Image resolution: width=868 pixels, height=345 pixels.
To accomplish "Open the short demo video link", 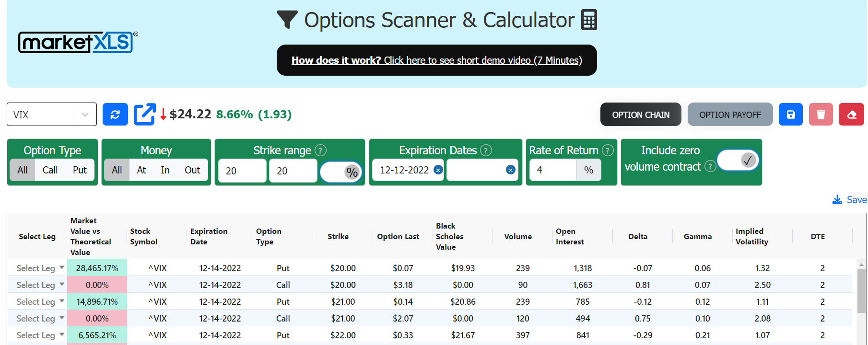I will 437,60.
